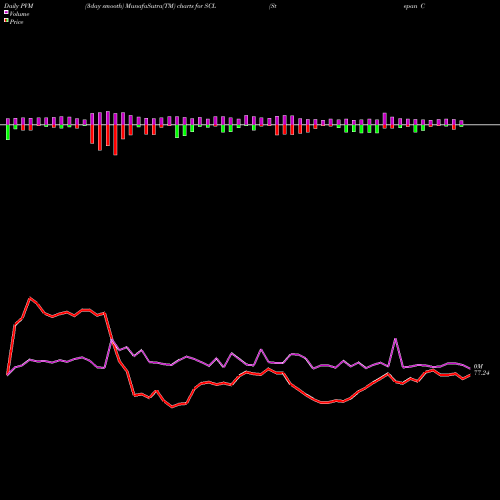Screen dimensions: 500x500
Task: Click the tallest red volume bar
Action: 115,140
